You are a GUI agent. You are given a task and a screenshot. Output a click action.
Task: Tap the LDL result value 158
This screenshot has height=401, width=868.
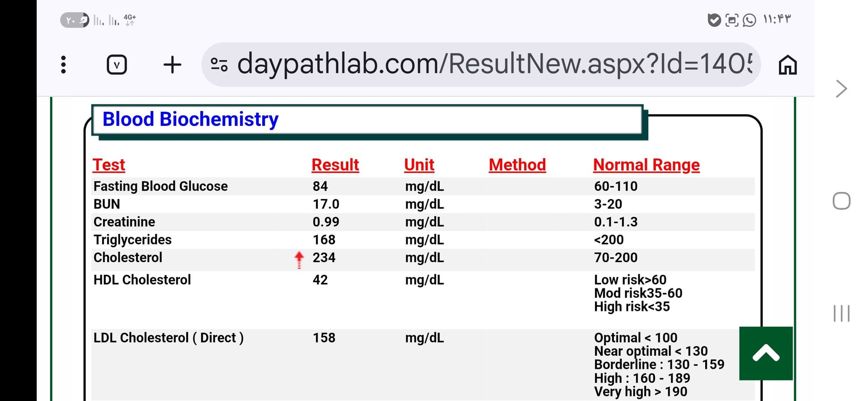(324, 338)
